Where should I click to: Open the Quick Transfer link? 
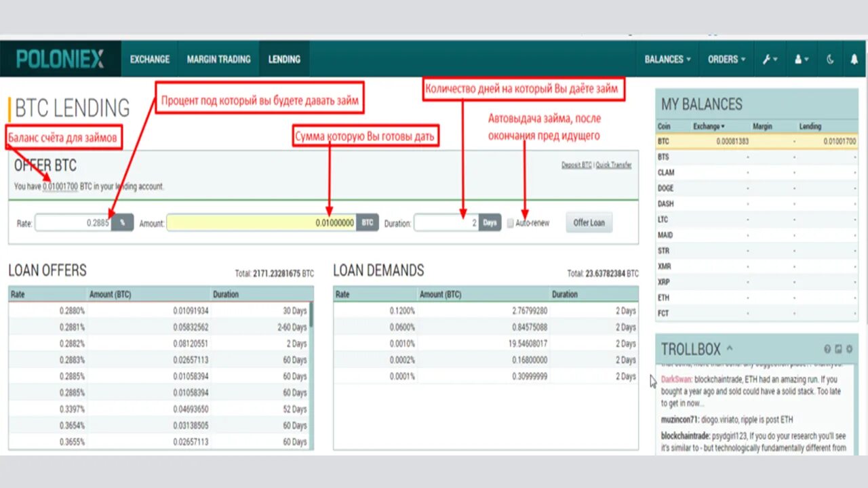point(614,165)
